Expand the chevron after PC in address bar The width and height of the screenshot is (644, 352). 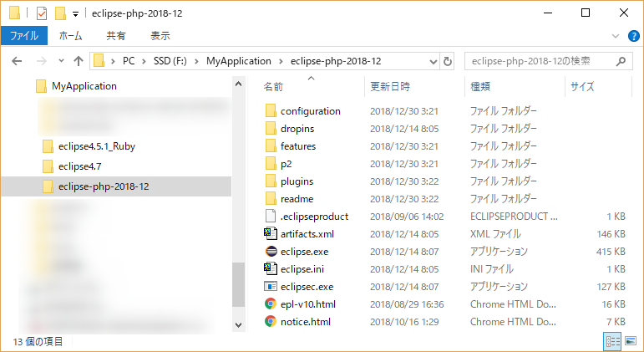tap(145, 61)
